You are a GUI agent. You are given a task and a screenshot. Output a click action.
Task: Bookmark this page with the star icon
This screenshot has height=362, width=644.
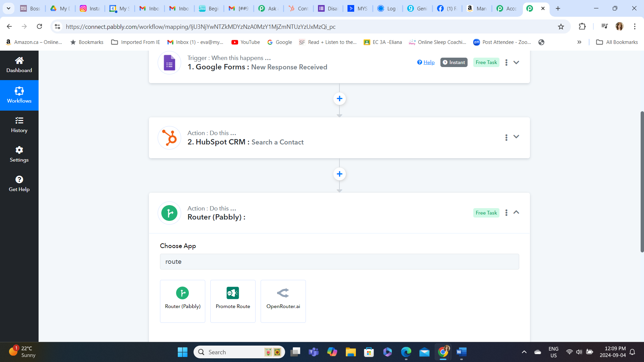coord(561,26)
